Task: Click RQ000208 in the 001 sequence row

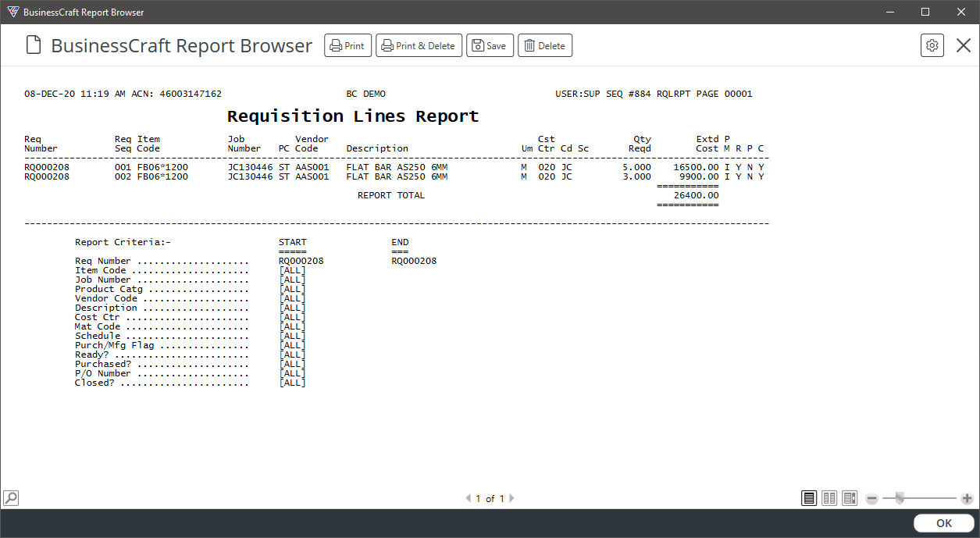Action: [x=47, y=167]
